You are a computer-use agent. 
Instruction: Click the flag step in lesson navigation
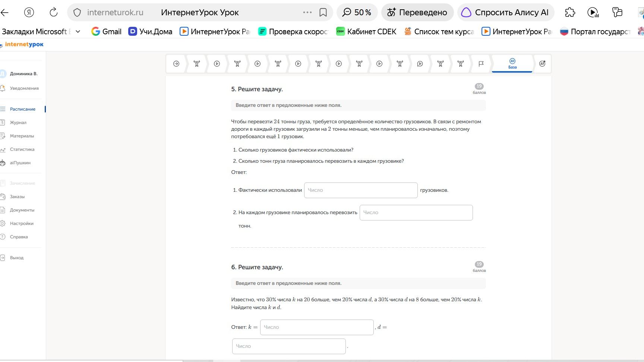pyautogui.click(x=481, y=64)
